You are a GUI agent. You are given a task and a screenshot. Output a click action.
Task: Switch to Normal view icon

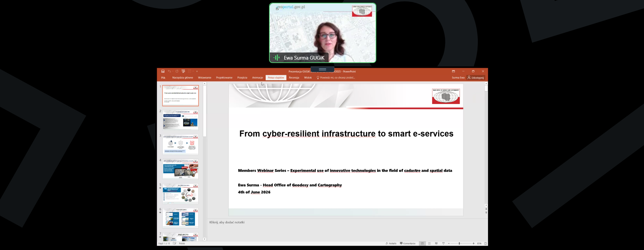click(422, 244)
